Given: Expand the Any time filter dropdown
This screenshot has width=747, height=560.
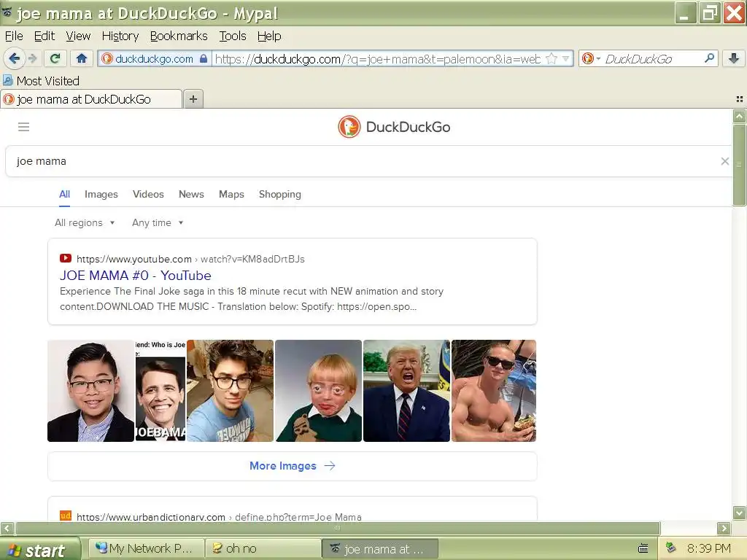Looking at the screenshot, I should pyautogui.click(x=158, y=223).
